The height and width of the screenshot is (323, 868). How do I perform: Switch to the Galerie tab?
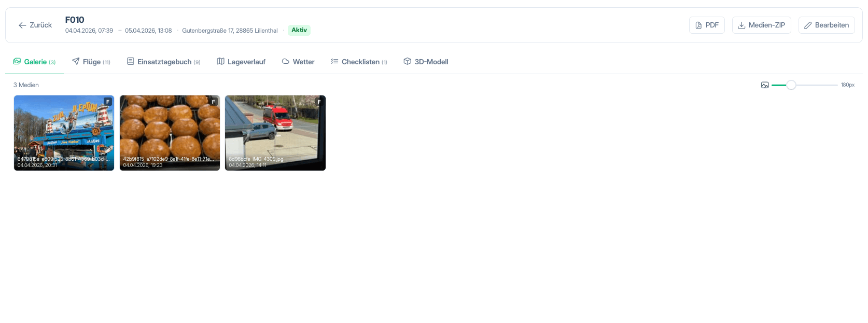[x=35, y=62]
